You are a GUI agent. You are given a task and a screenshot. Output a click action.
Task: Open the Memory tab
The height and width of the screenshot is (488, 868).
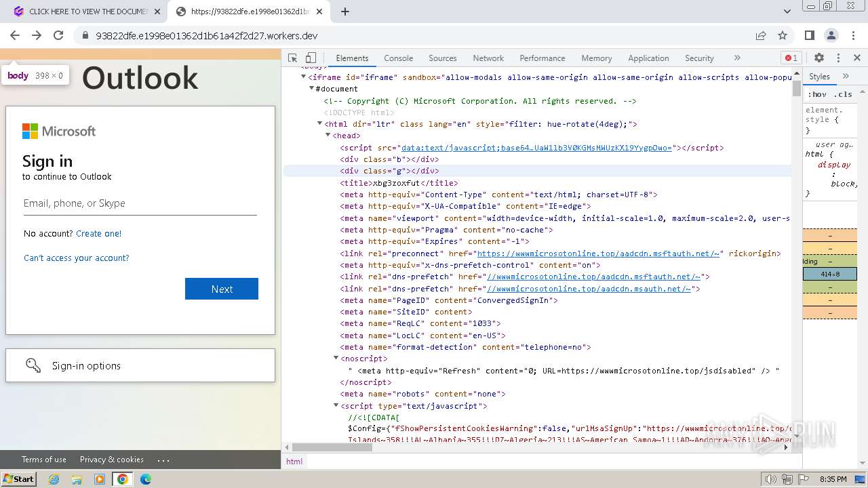coord(596,58)
